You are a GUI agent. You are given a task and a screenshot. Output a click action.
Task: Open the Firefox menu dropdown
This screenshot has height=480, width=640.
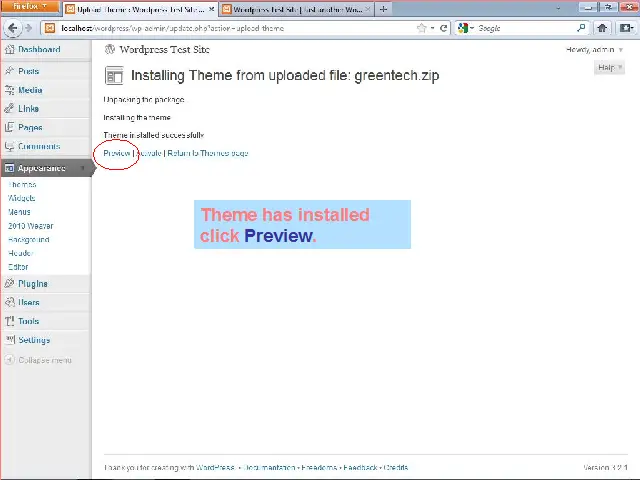point(29,7)
